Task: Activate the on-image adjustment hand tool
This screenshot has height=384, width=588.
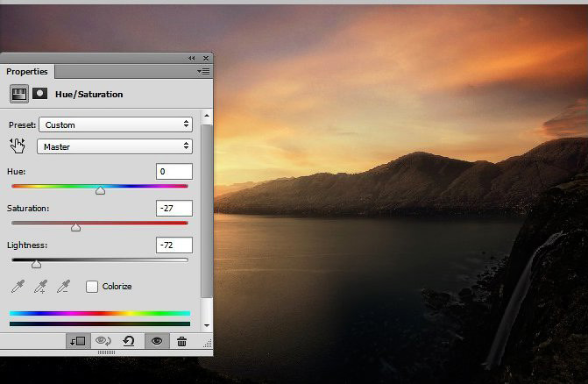Action: click(x=18, y=146)
